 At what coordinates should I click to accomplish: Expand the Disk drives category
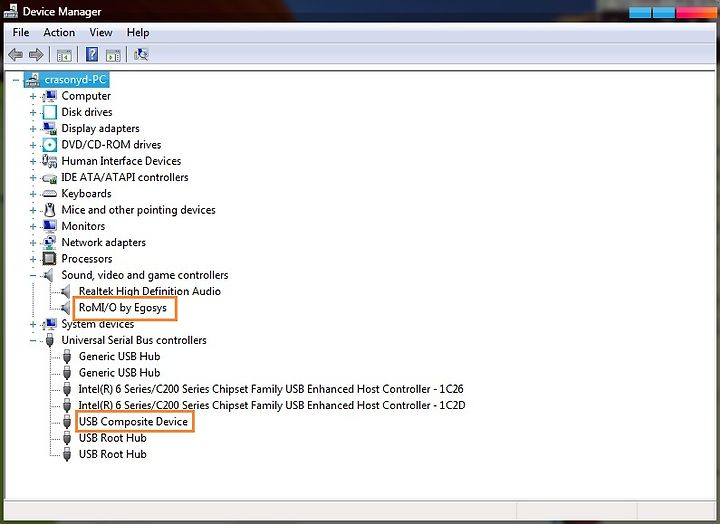coord(33,113)
